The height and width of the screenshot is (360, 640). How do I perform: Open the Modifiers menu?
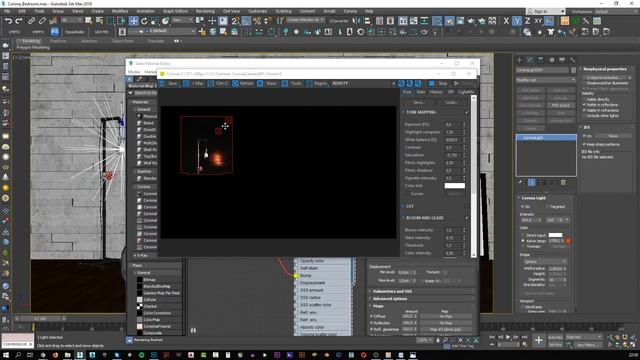tap(120, 11)
